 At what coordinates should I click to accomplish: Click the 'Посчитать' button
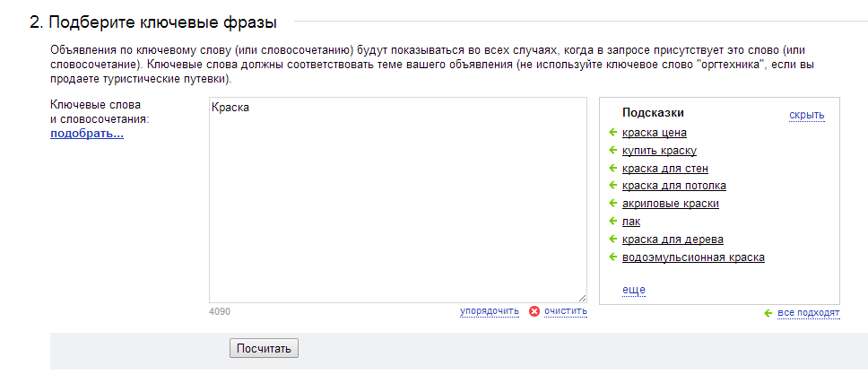point(264,349)
